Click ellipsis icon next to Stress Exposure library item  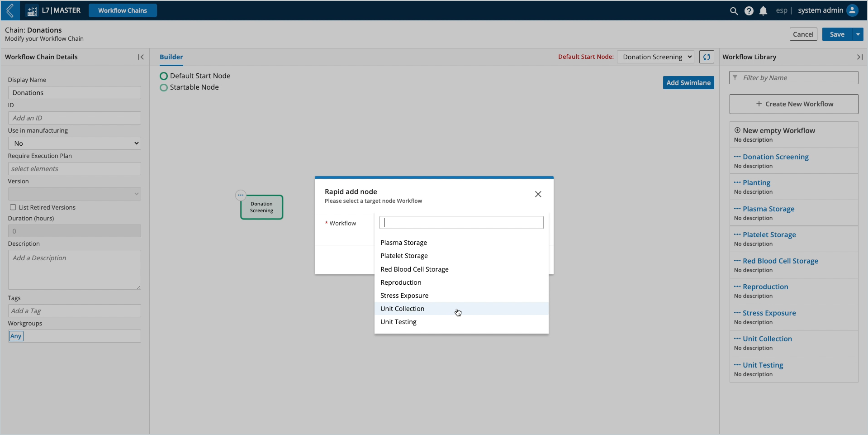coord(737,313)
